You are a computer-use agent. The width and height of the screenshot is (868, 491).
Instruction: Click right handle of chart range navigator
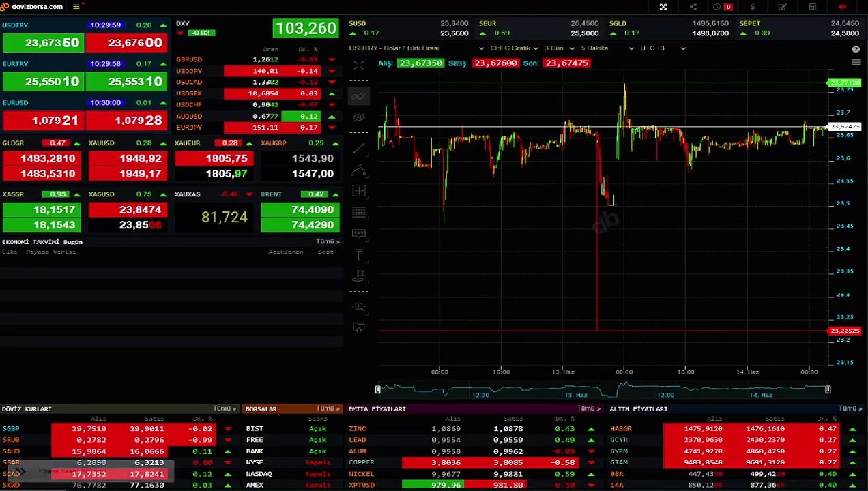[x=828, y=389]
